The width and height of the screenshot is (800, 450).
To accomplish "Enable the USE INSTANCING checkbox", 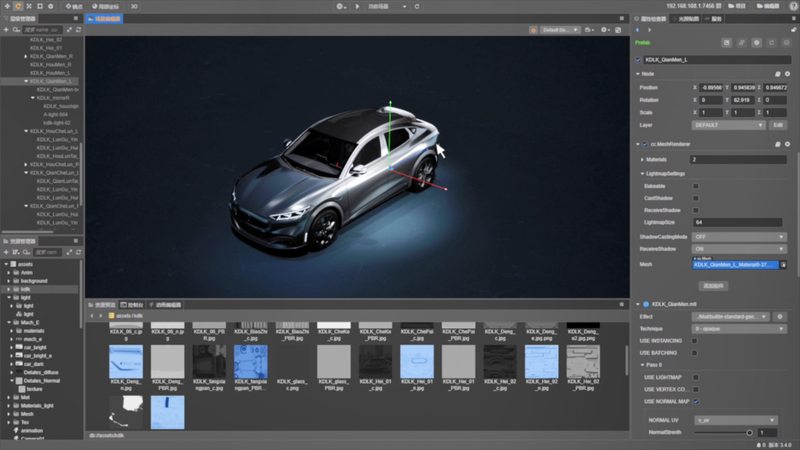I will coord(696,341).
